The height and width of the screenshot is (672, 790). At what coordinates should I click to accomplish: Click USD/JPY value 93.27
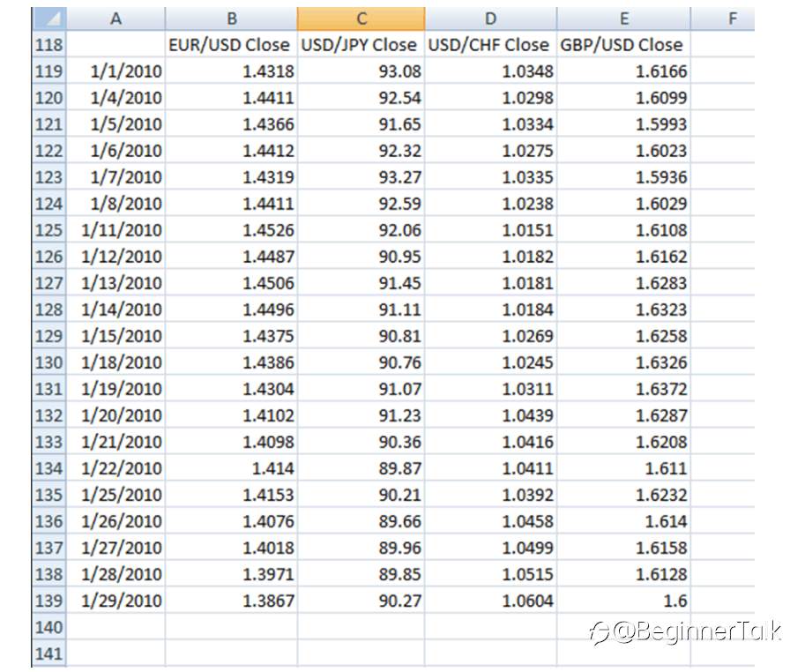point(361,177)
